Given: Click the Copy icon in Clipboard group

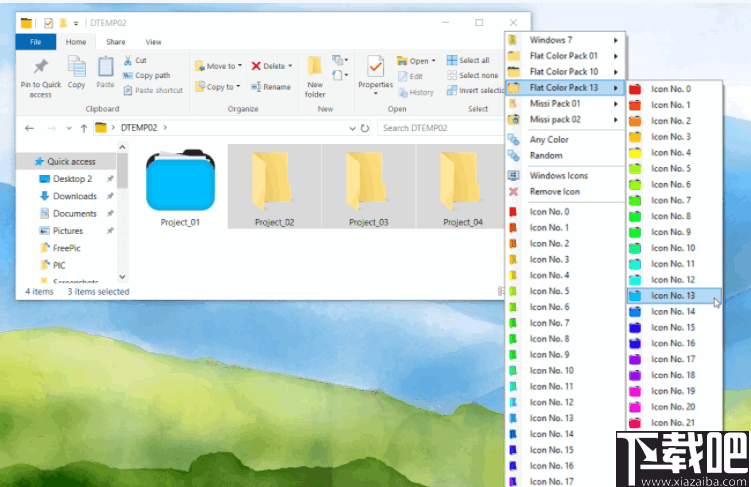Looking at the screenshot, I should tap(77, 67).
